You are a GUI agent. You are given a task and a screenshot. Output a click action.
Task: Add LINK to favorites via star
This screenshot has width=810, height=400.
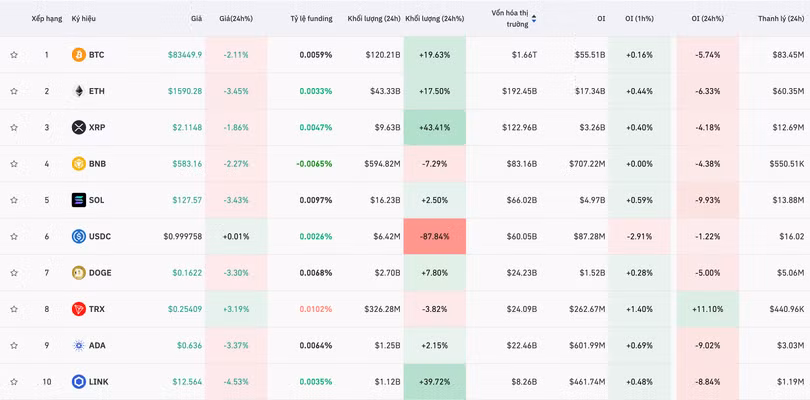pos(14,382)
